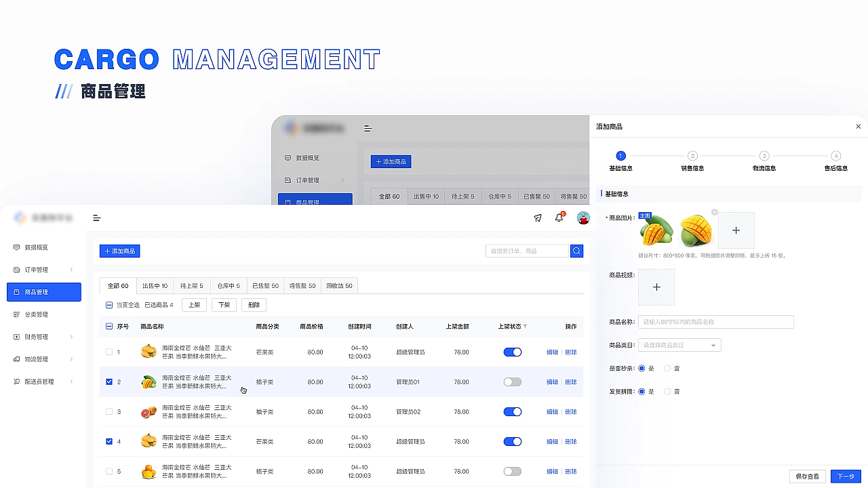The width and height of the screenshot is (868, 488).
Task: Turn off the listing switch in row 4
Action: [x=513, y=441]
